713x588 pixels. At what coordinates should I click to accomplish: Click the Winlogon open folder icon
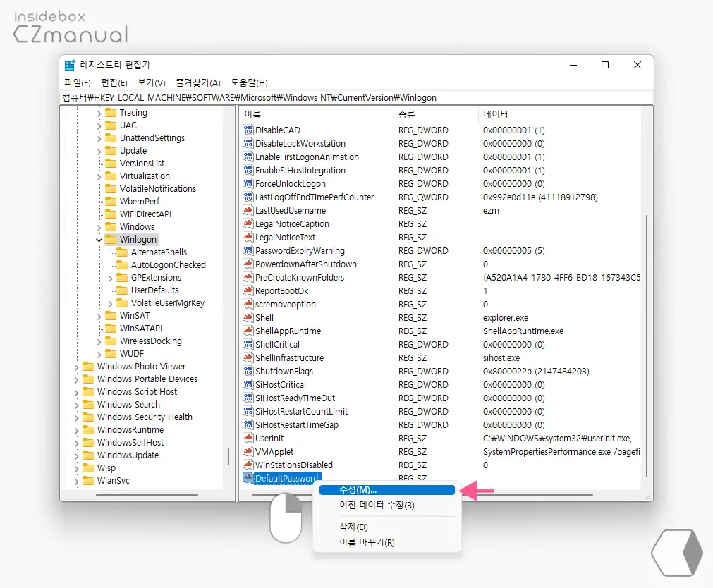coord(111,240)
